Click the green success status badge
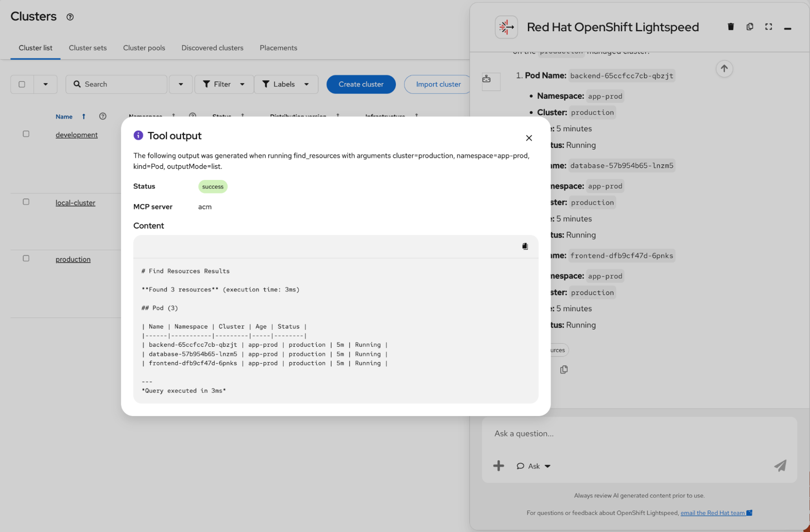810x532 pixels. point(213,187)
